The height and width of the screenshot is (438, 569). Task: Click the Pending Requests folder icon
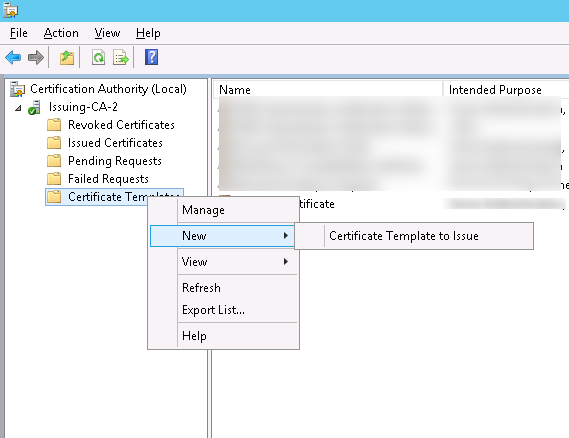pos(54,161)
